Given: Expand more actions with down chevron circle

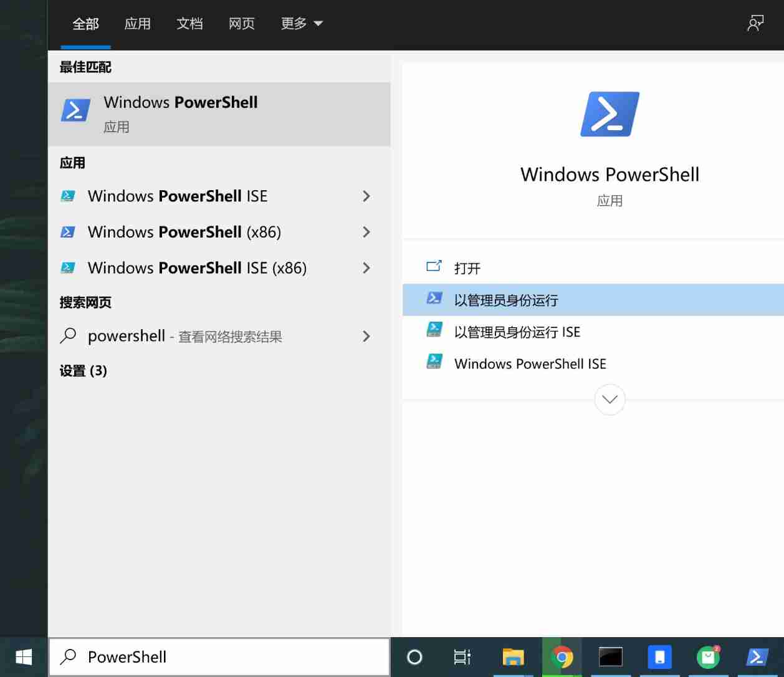Looking at the screenshot, I should pyautogui.click(x=610, y=400).
